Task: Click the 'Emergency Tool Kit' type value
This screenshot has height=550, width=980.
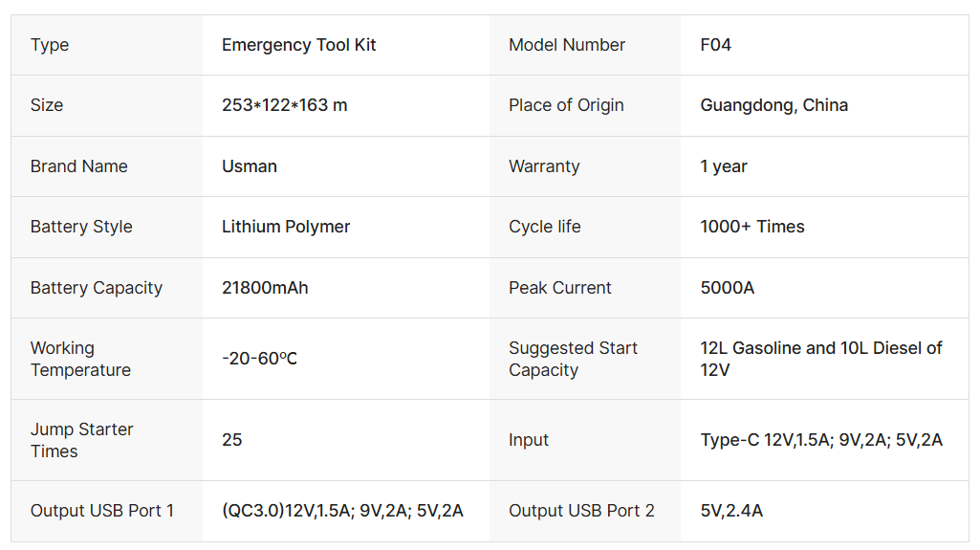Action: [x=298, y=45]
